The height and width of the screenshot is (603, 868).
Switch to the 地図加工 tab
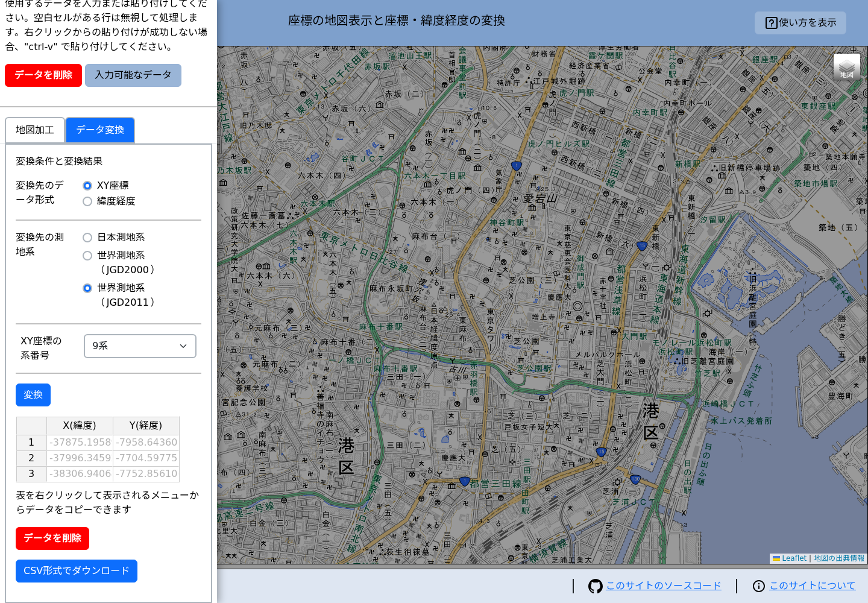35,130
